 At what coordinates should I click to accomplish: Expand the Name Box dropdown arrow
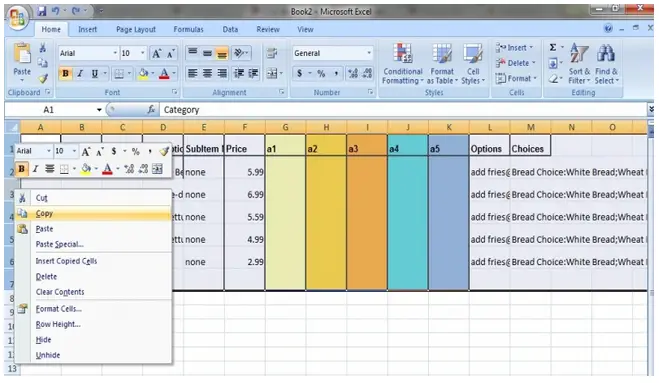(x=99, y=110)
